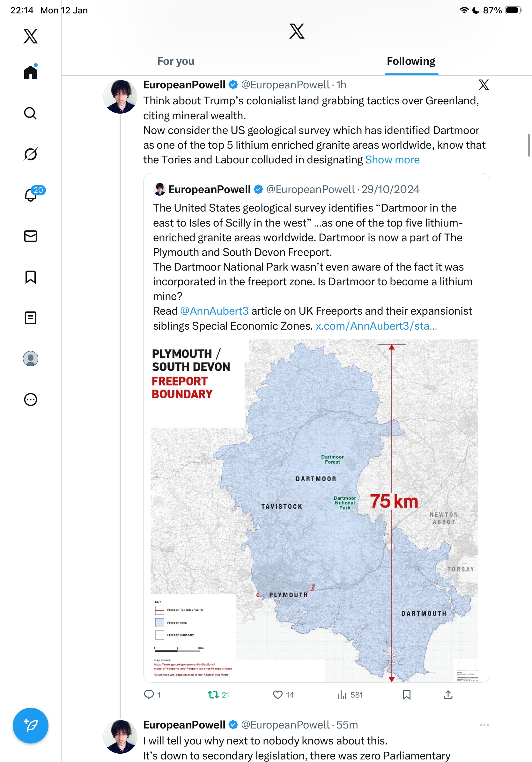This screenshot has width=532, height=762.
Task: Open the x.com/AnnAubert3 status link
Action: 376,326
